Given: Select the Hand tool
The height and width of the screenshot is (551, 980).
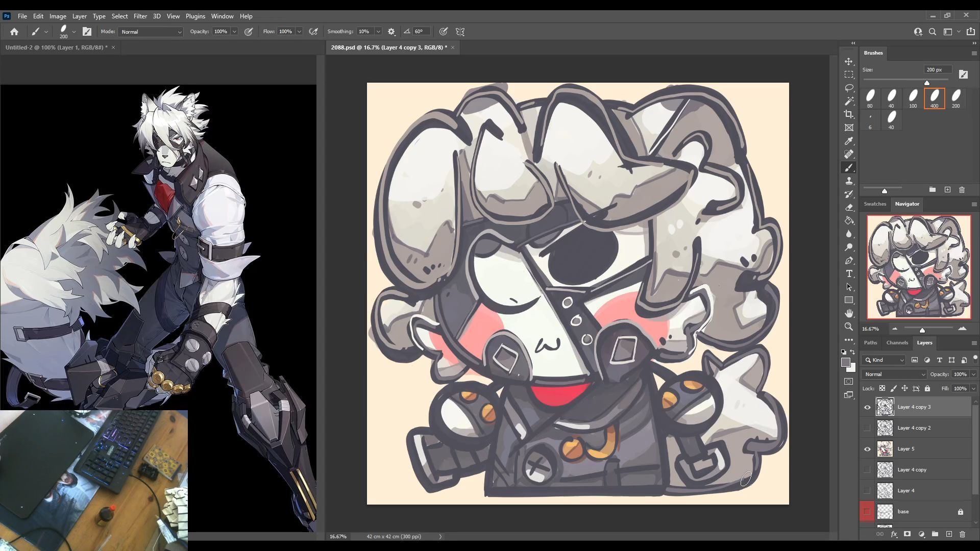Looking at the screenshot, I should [x=849, y=313].
